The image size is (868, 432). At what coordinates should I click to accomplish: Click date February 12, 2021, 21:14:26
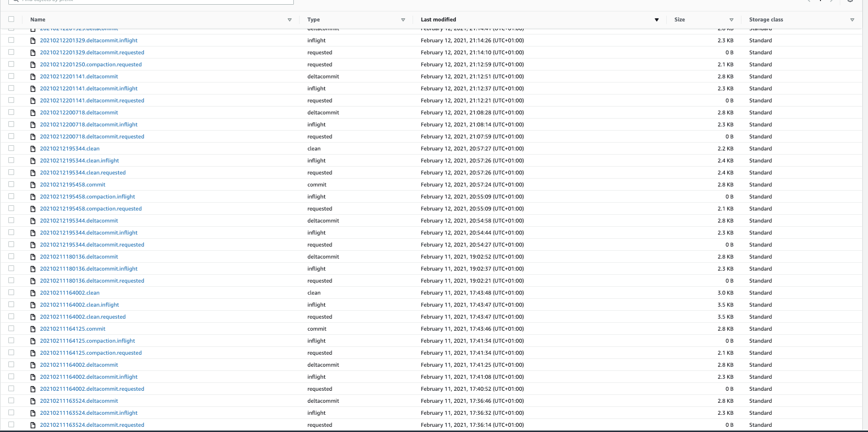pos(472,41)
